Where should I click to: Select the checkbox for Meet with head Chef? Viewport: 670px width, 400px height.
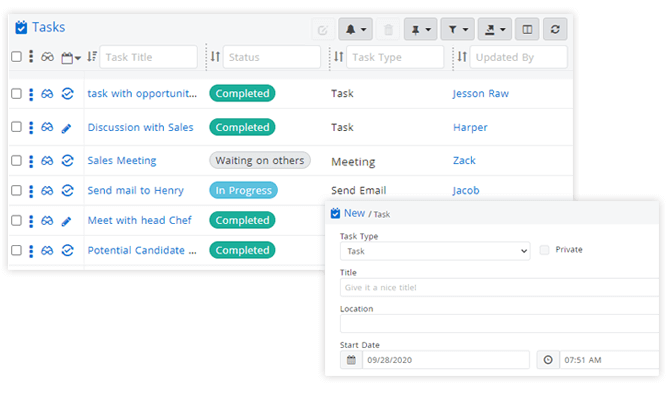click(x=16, y=220)
